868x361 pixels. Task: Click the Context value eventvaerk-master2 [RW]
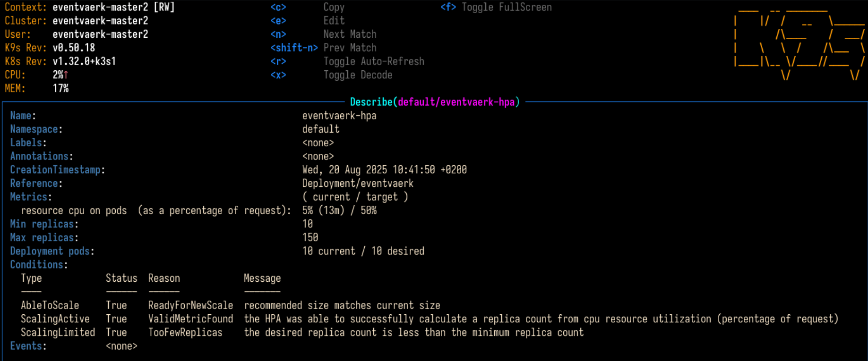point(113,7)
